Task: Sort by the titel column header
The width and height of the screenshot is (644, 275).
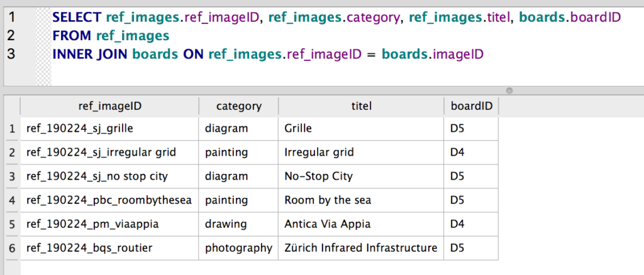Action: (x=361, y=106)
